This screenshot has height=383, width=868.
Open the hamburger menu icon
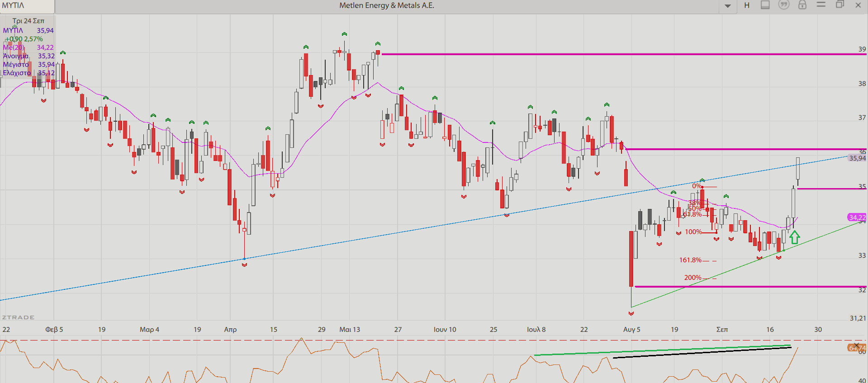(821, 5)
